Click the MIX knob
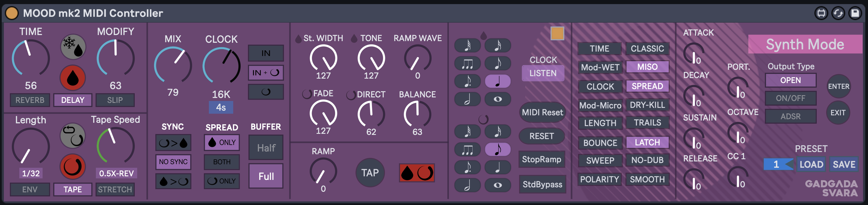This screenshot has height=205, width=868. 173,64
